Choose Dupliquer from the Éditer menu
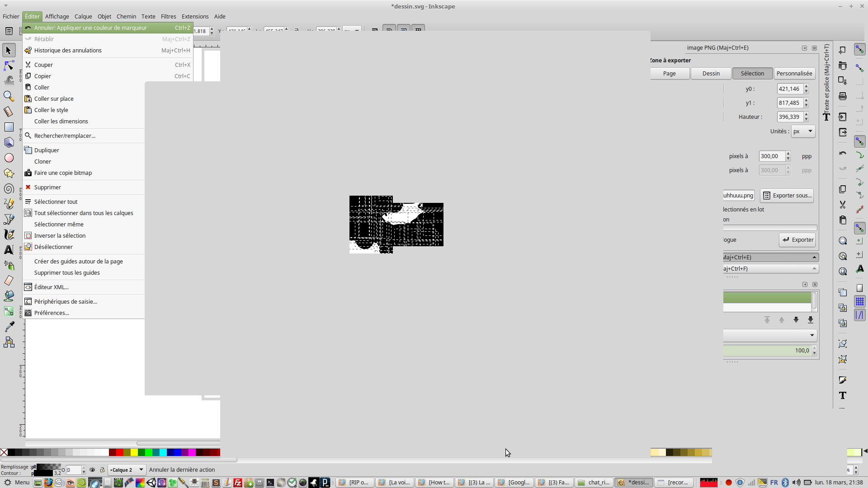Viewport: 868px width, 488px height. click(47, 150)
